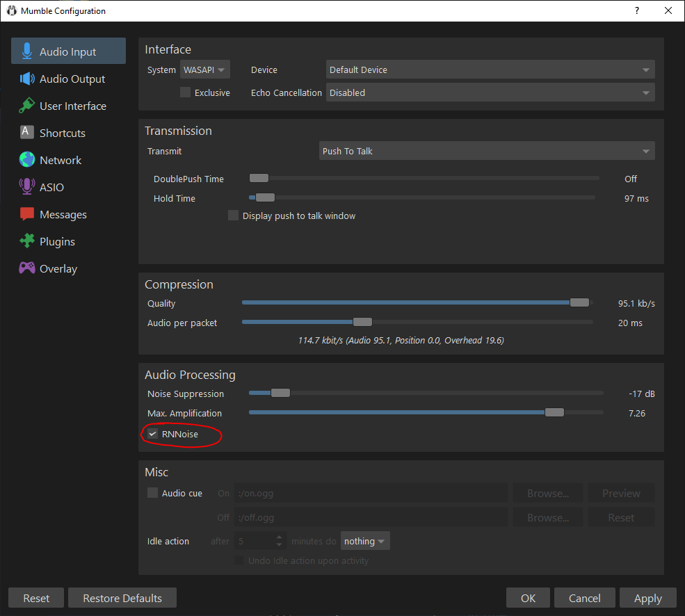Click the ASIO microphone icon
The height and width of the screenshot is (616, 685).
coord(27,187)
